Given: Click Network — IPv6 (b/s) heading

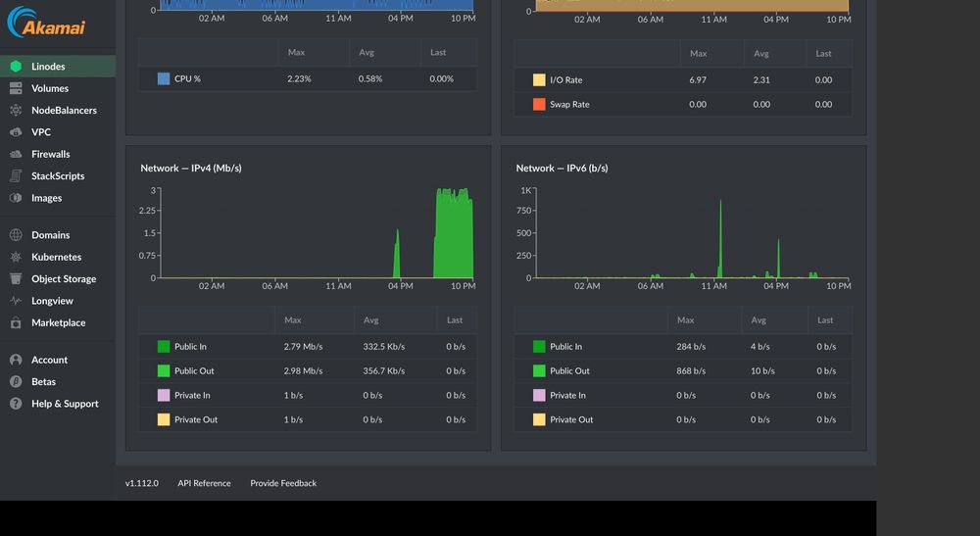Looking at the screenshot, I should point(562,168).
